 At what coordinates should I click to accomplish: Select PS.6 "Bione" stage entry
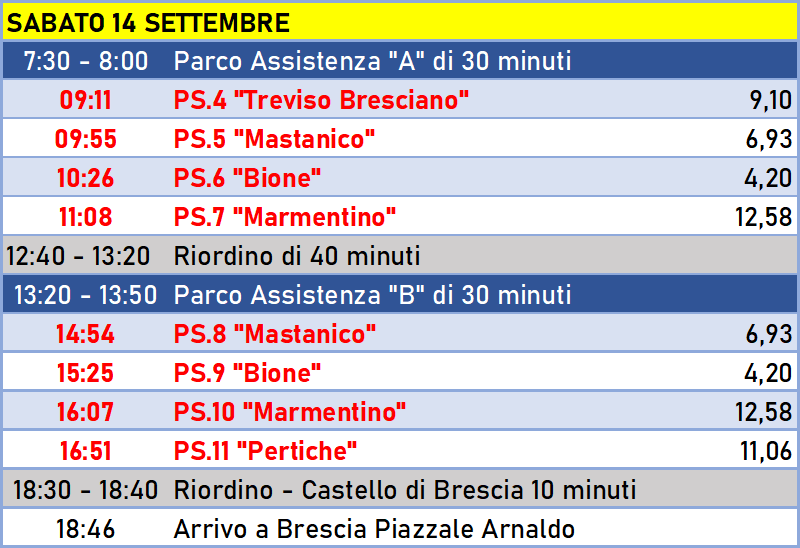point(247,178)
